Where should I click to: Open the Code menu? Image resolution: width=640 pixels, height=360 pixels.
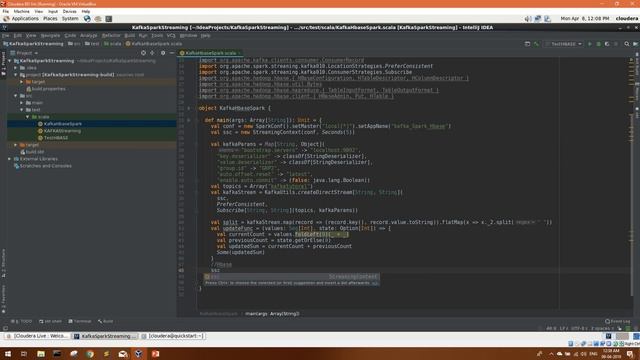coord(70,36)
